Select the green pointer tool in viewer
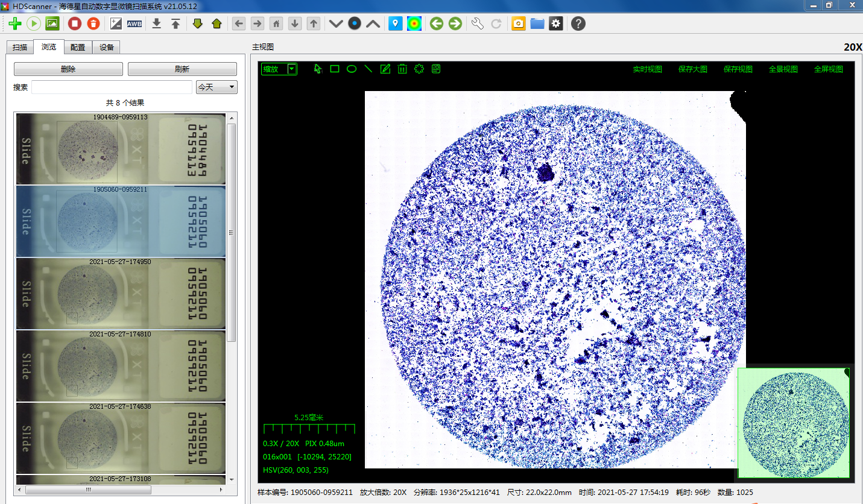863x504 pixels. [318, 69]
